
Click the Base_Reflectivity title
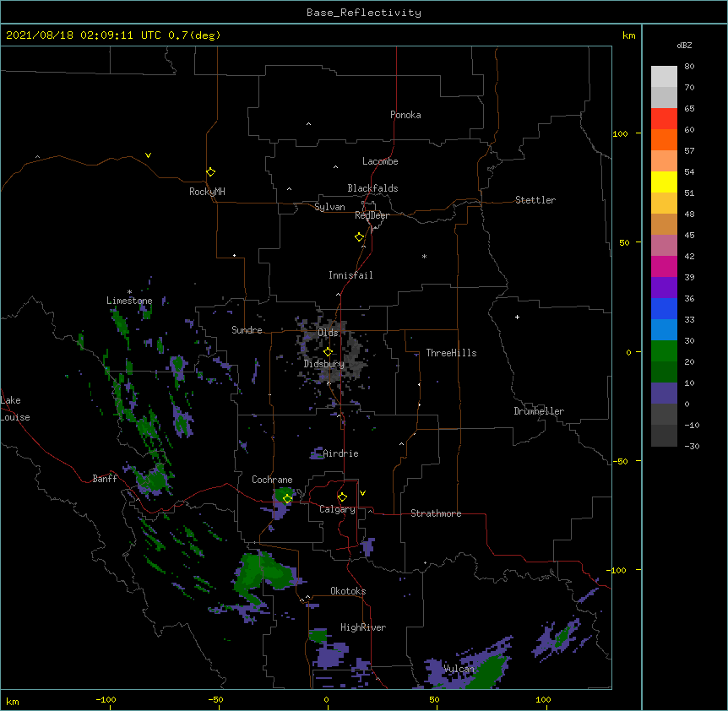364,13
